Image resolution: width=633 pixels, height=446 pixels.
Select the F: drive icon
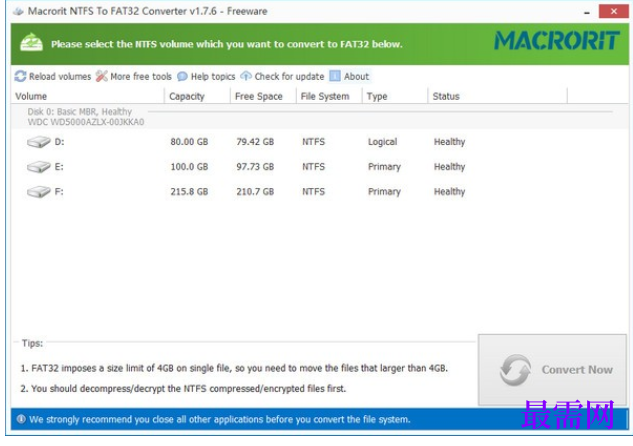pyautogui.click(x=39, y=192)
